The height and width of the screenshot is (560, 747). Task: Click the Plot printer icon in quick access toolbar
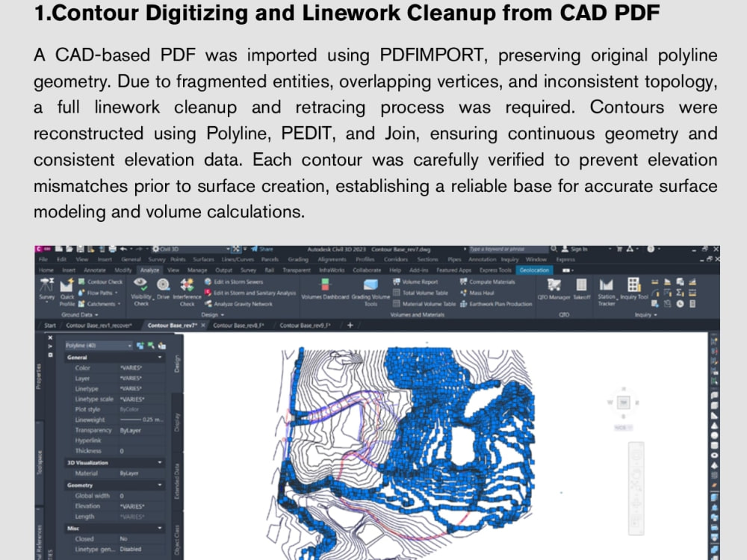pos(112,249)
